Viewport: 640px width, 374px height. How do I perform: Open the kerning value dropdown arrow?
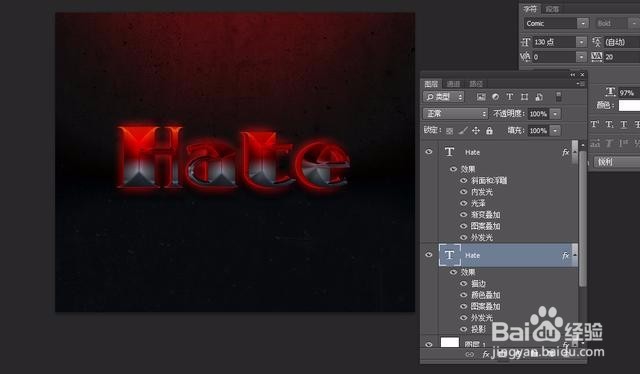pyautogui.click(x=581, y=57)
